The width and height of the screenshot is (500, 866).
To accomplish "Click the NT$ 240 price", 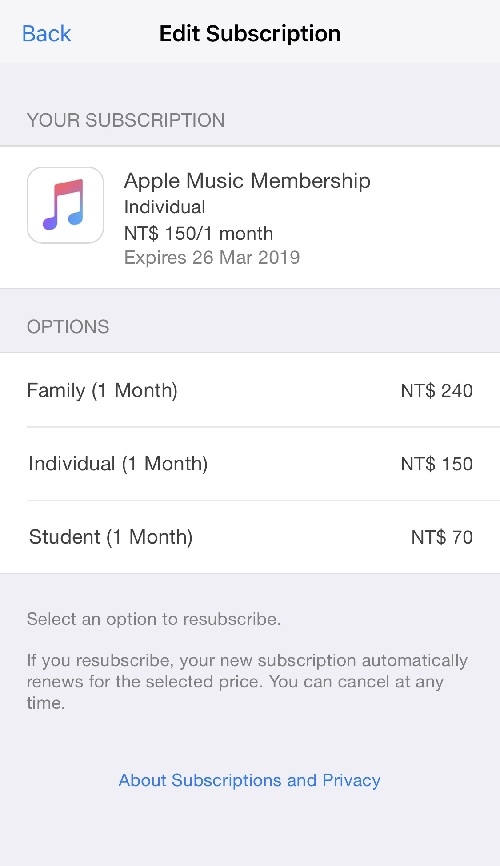I will 437,390.
